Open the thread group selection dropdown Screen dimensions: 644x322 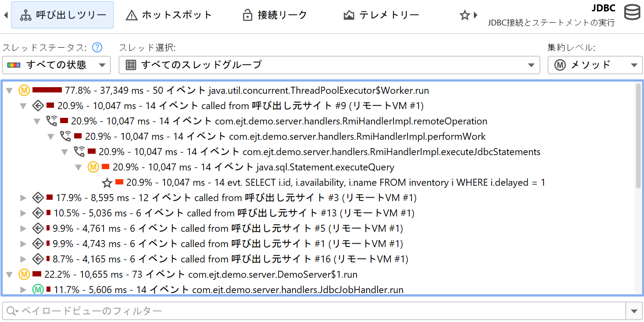329,65
